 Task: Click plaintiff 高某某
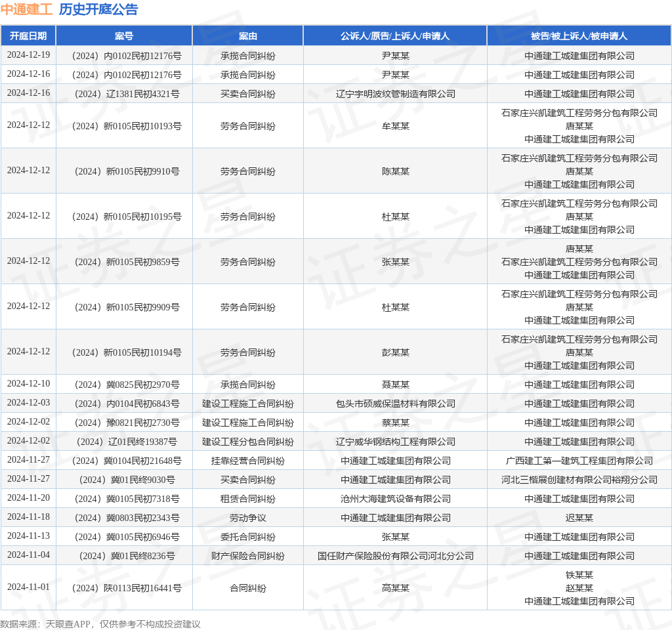[x=395, y=589]
